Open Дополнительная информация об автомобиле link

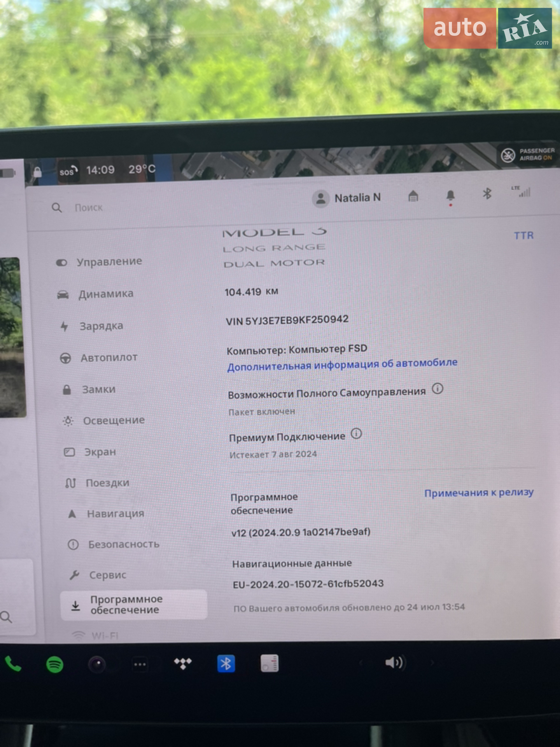(x=342, y=365)
